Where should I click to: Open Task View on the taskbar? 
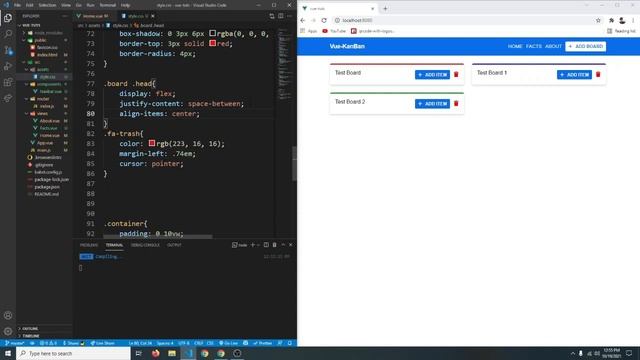(x=139, y=353)
